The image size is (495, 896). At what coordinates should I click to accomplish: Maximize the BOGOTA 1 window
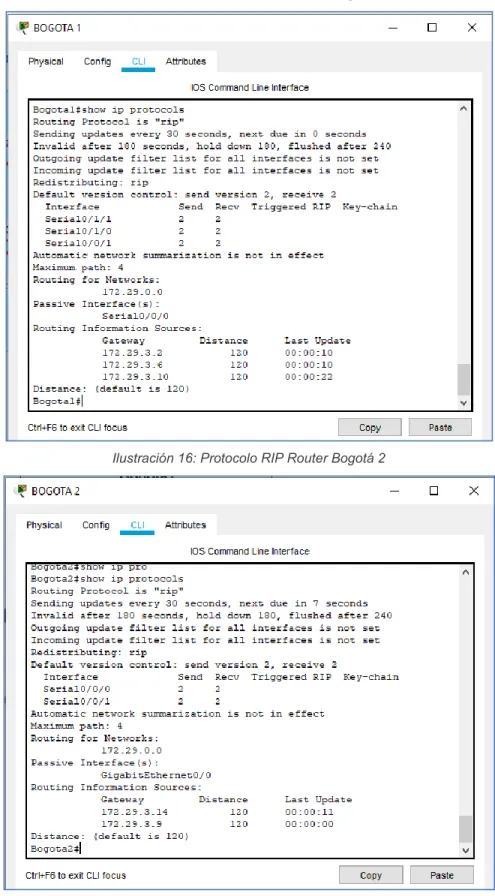[432, 27]
